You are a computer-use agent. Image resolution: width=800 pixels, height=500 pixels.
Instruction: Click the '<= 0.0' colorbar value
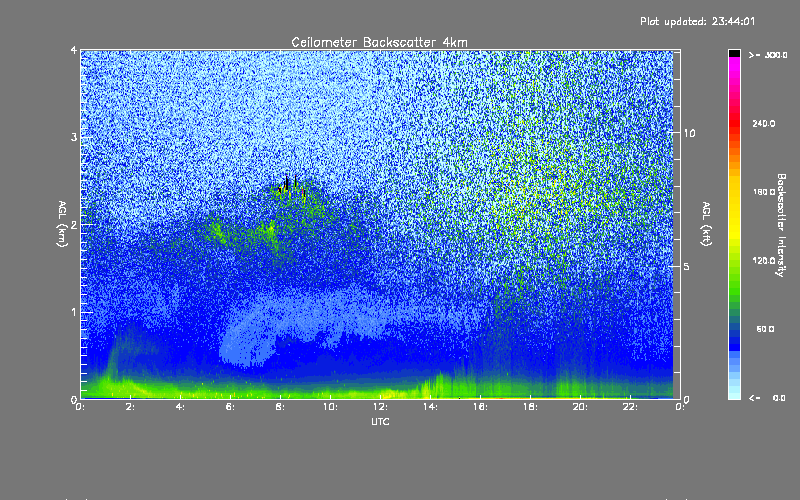click(x=767, y=398)
